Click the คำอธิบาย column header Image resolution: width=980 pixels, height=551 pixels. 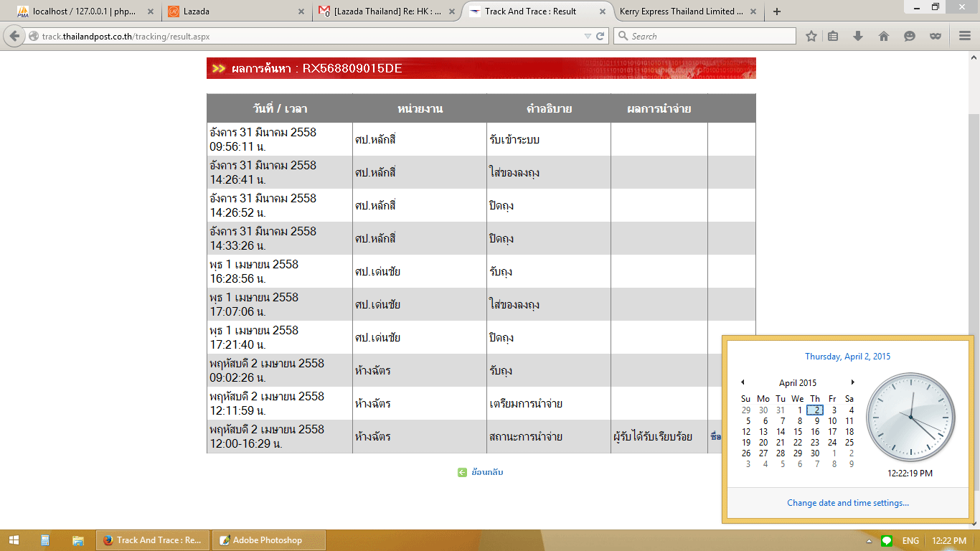[549, 108]
